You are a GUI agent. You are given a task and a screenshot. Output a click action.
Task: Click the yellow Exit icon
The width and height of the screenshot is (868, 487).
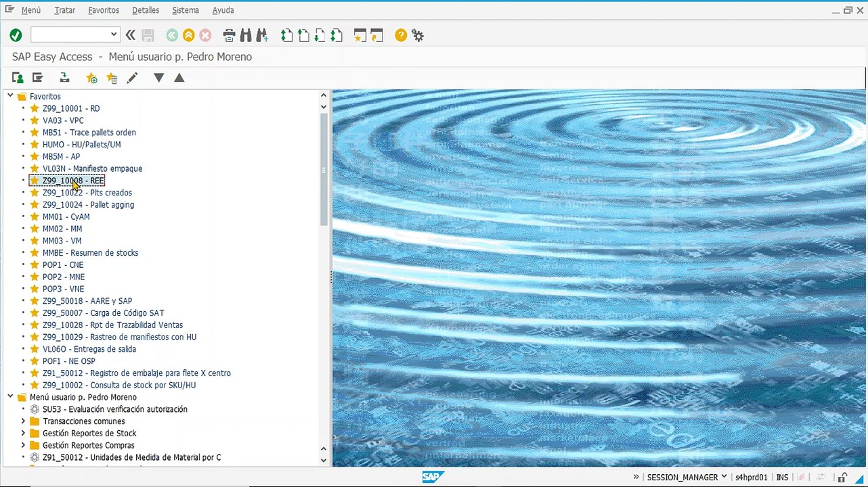pyautogui.click(x=189, y=35)
